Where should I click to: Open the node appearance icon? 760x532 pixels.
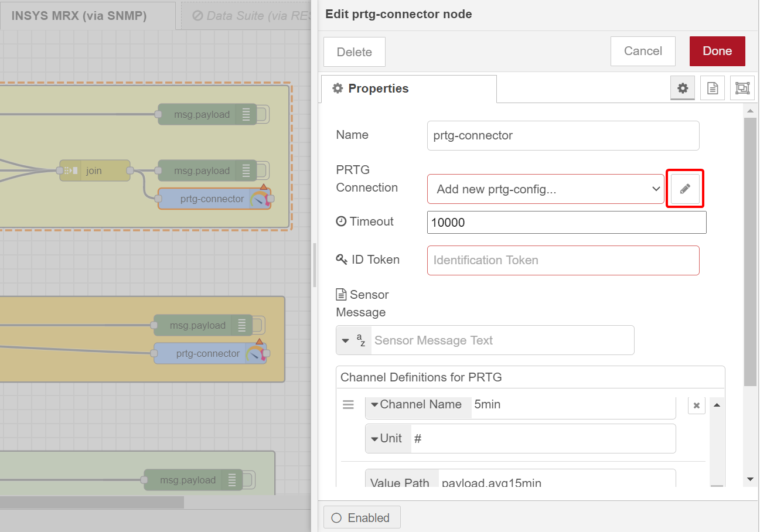742,88
